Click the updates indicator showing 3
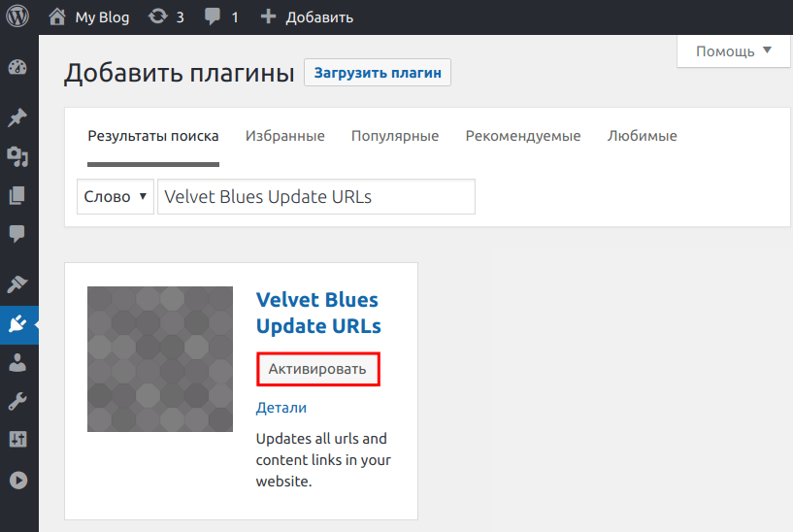 [x=166, y=17]
